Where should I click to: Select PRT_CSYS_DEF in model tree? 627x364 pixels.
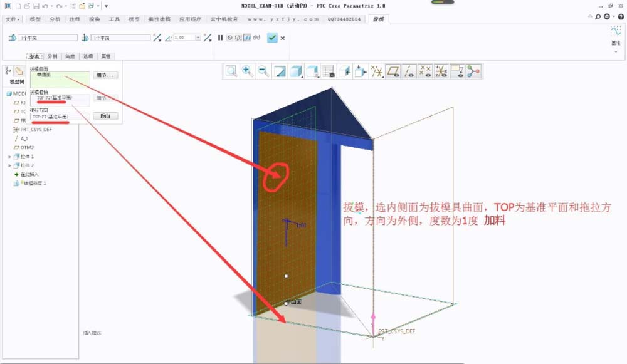[33, 130]
